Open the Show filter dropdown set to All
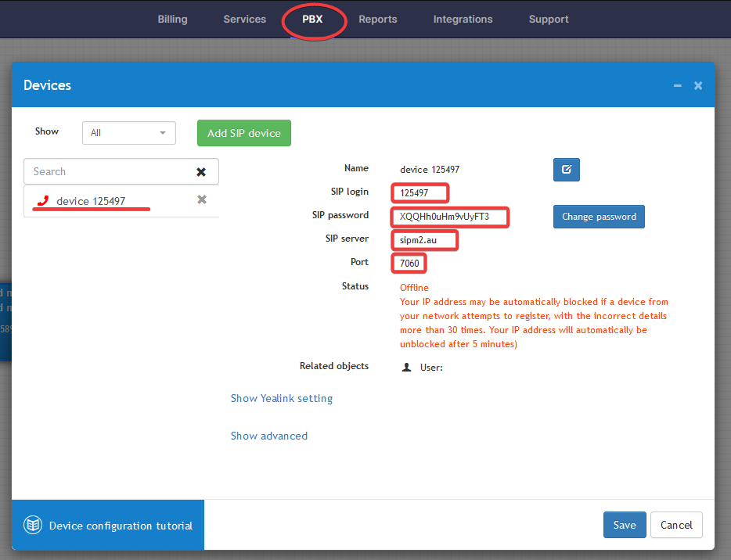731x560 pixels. [x=128, y=133]
